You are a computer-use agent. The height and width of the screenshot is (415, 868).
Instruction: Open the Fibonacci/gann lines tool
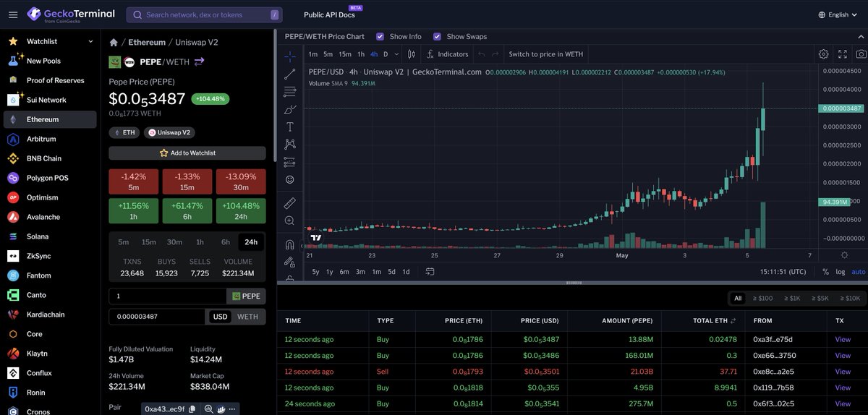pyautogui.click(x=290, y=92)
